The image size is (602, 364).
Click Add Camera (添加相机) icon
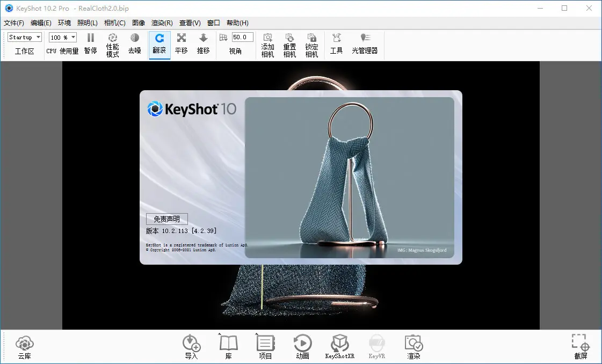coord(267,38)
